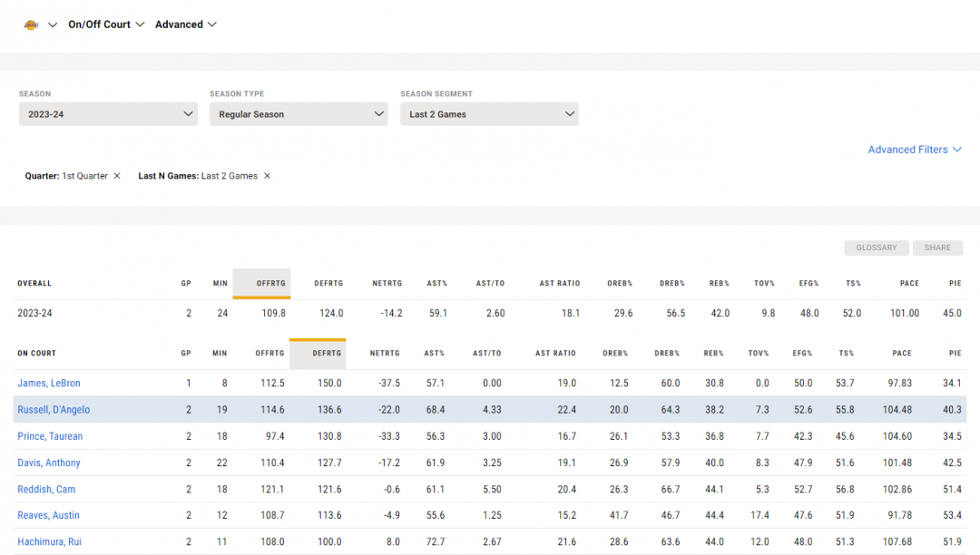The height and width of the screenshot is (555, 980).
Task: Click Cam Reddish defensive rating 121.6
Action: 329,490
